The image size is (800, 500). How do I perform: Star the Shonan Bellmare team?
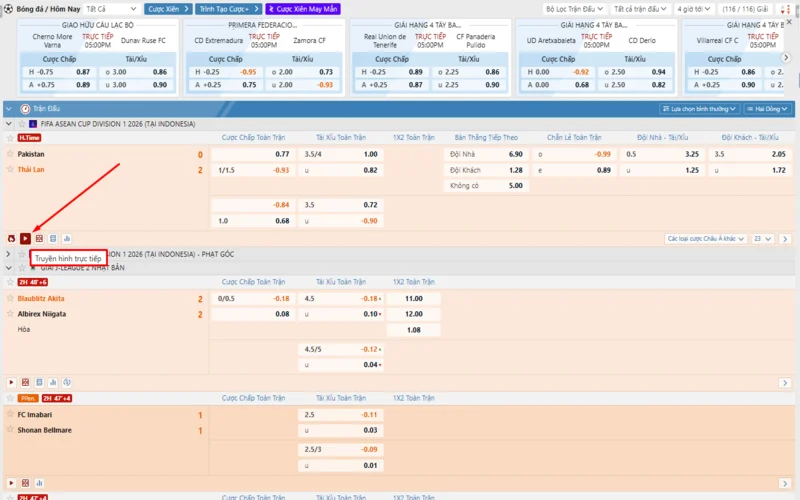10,430
